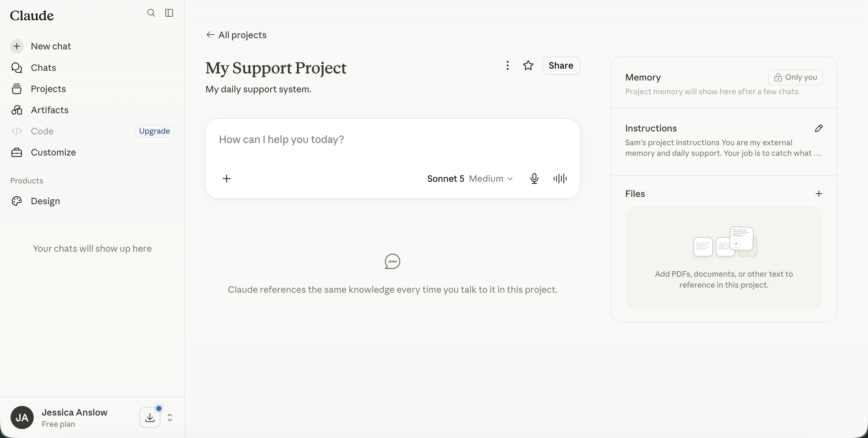This screenshot has width=868, height=438.
Task: Click the chat input field
Action: (x=393, y=139)
